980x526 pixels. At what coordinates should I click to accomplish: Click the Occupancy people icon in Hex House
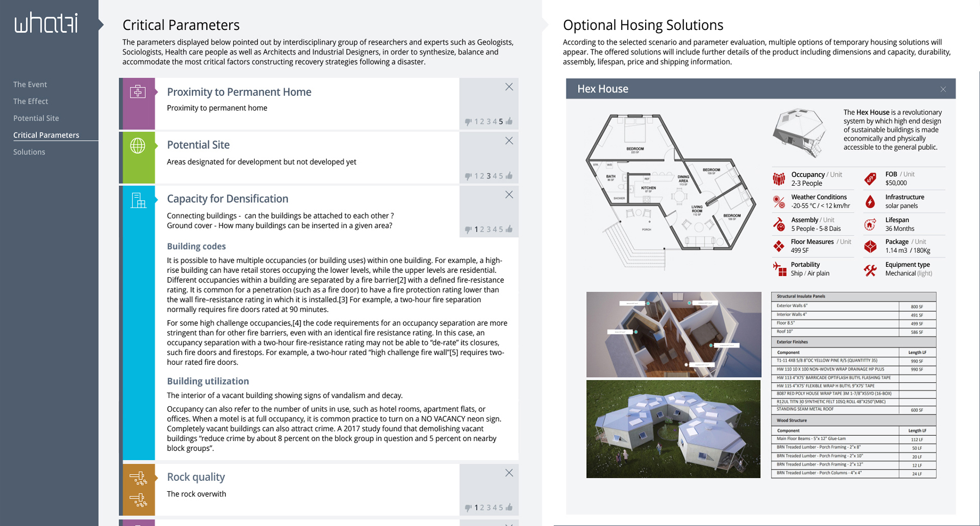(779, 179)
